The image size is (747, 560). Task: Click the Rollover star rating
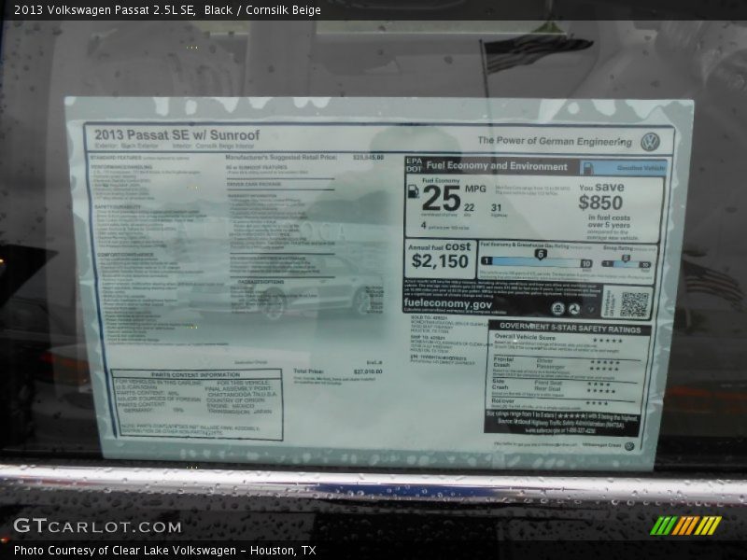(597, 403)
